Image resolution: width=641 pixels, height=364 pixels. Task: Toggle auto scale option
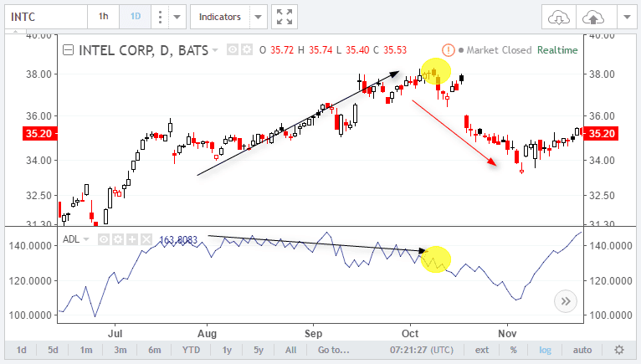[582, 350]
